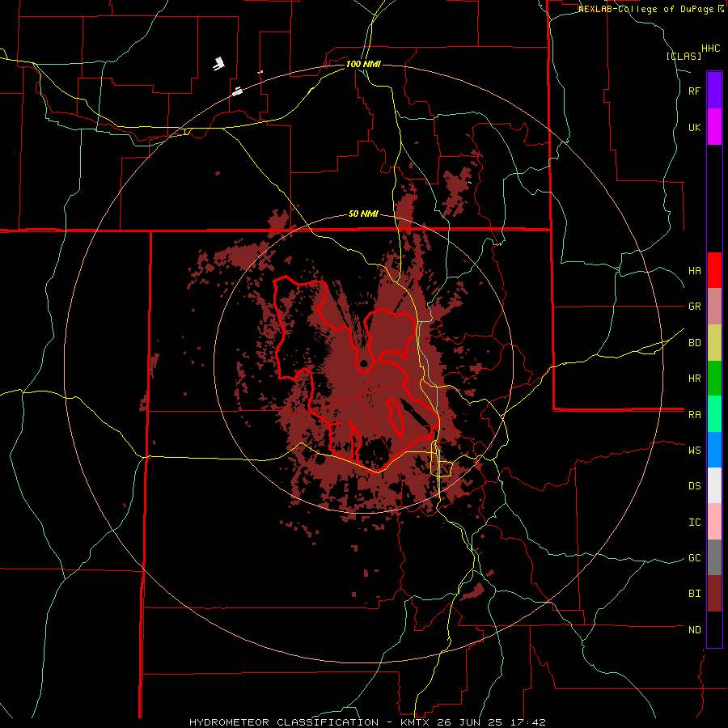
Task: Click the GR legend label
Action: click(694, 307)
